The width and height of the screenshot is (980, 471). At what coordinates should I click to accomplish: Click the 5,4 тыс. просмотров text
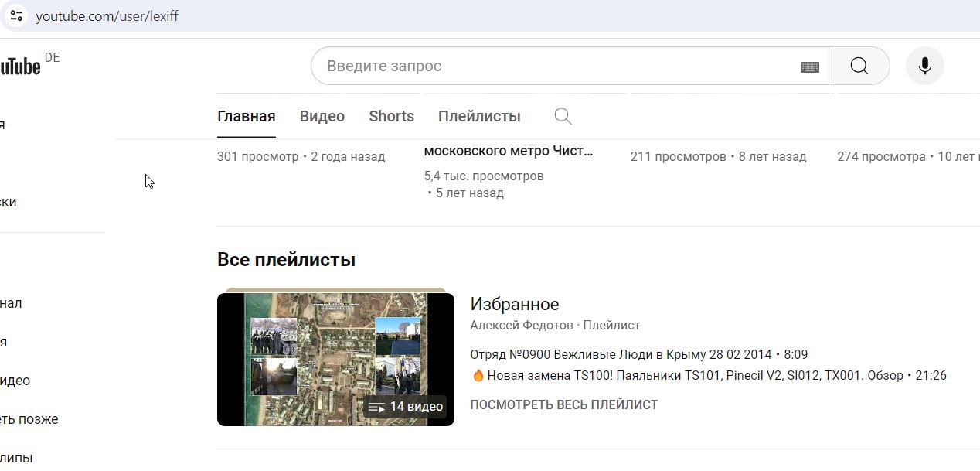pos(484,176)
